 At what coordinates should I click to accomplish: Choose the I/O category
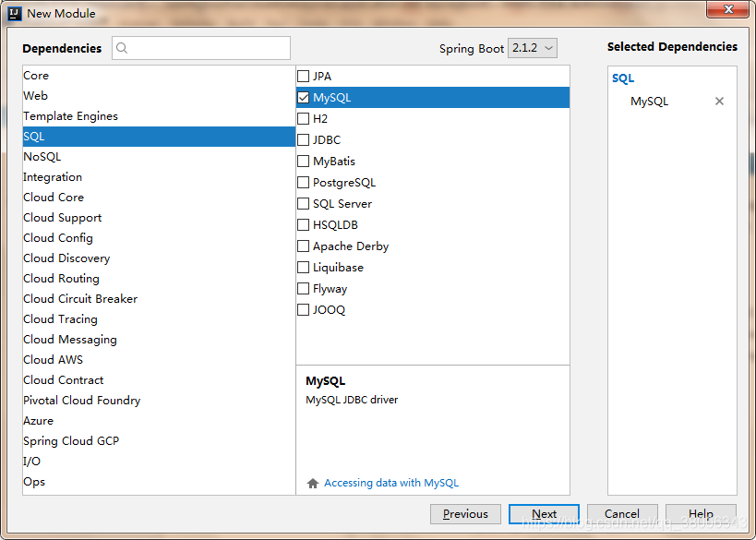159,461
